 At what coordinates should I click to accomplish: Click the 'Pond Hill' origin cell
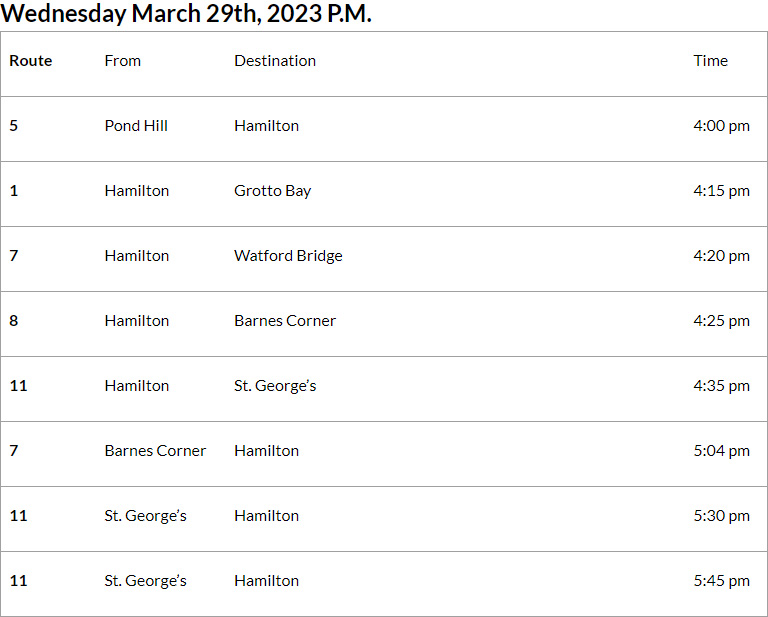136,126
